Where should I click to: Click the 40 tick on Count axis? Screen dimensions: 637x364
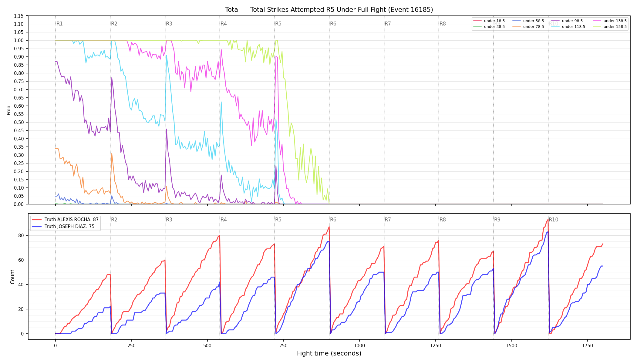coord(22,285)
